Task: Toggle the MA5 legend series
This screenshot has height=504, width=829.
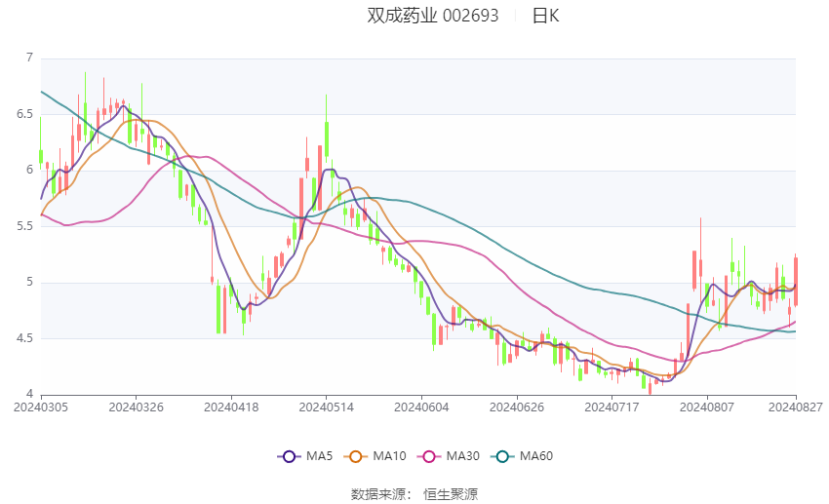Action: coord(305,456)
